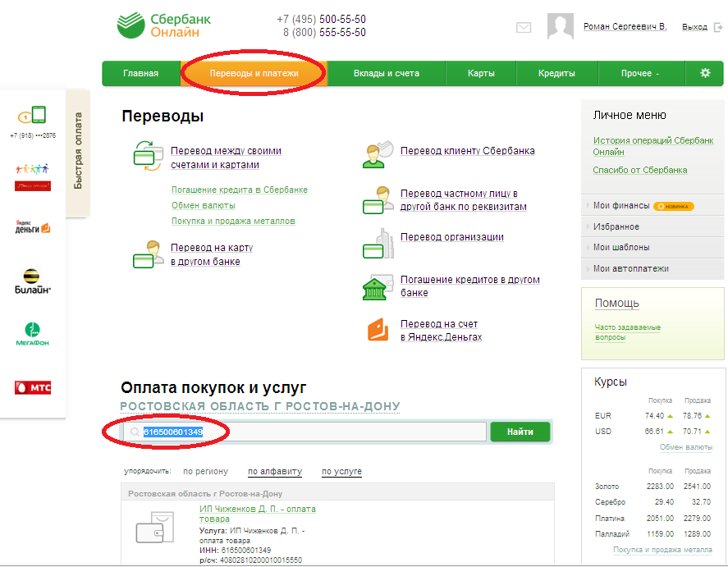Expand Мои финансы in personal menu
Image resolution: width=728 pixels, height=567 pixels.
(x=620, y=205)
